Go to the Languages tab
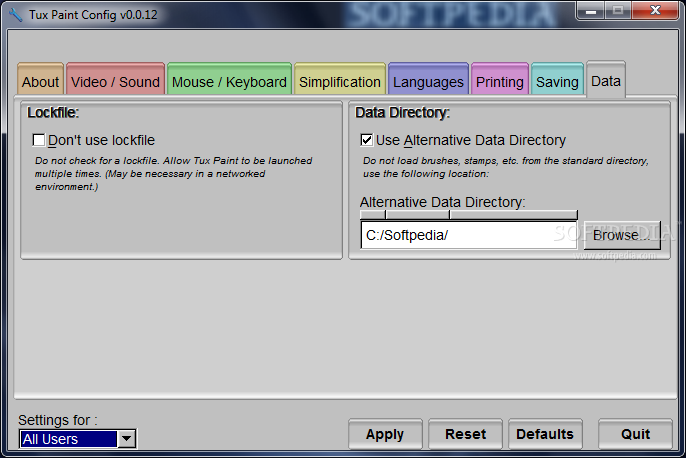The height and width of the screenshot is (458, 686). (x=428, y=79)
